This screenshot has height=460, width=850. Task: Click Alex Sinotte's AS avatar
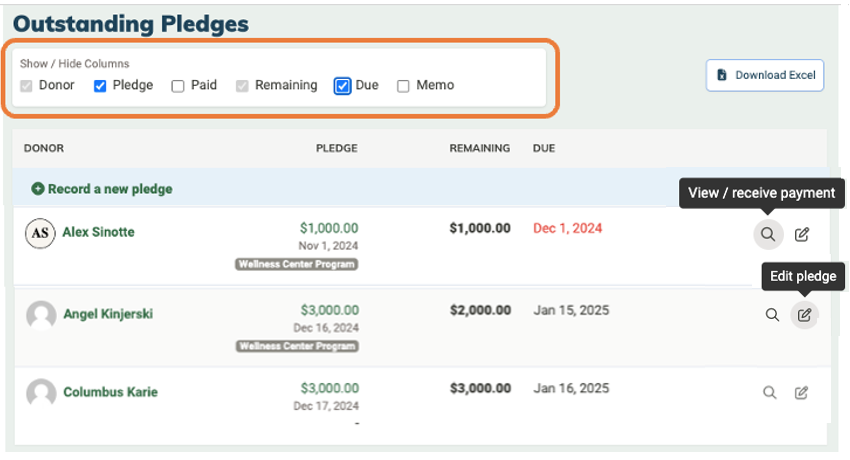coord(39,232)
